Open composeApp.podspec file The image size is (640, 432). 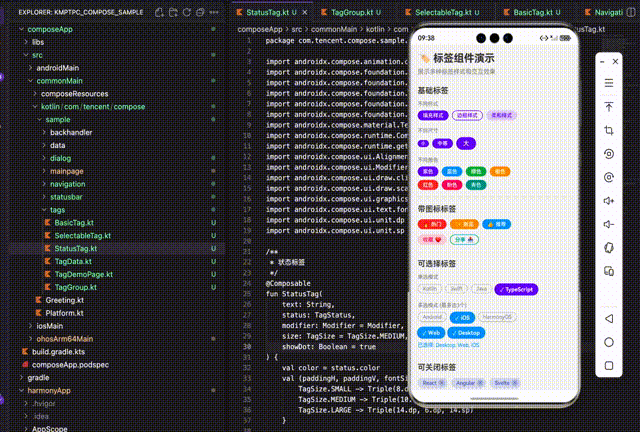coord(70,365)
